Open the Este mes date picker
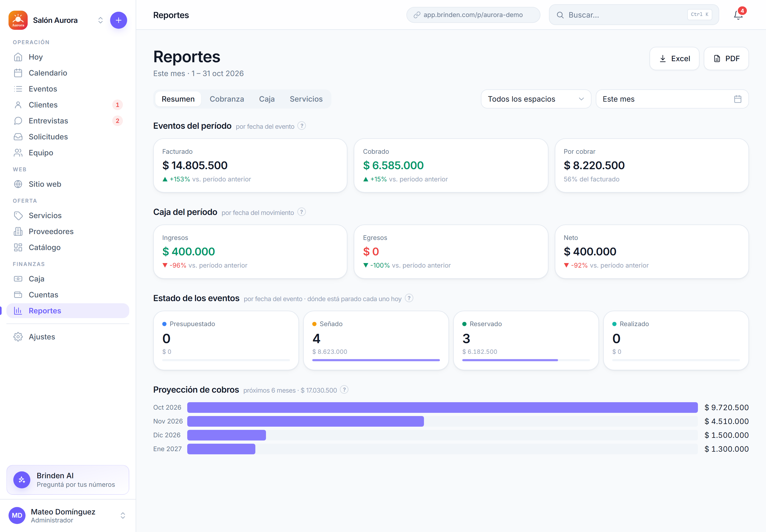The image size is (766, 532). pos(672,99)
